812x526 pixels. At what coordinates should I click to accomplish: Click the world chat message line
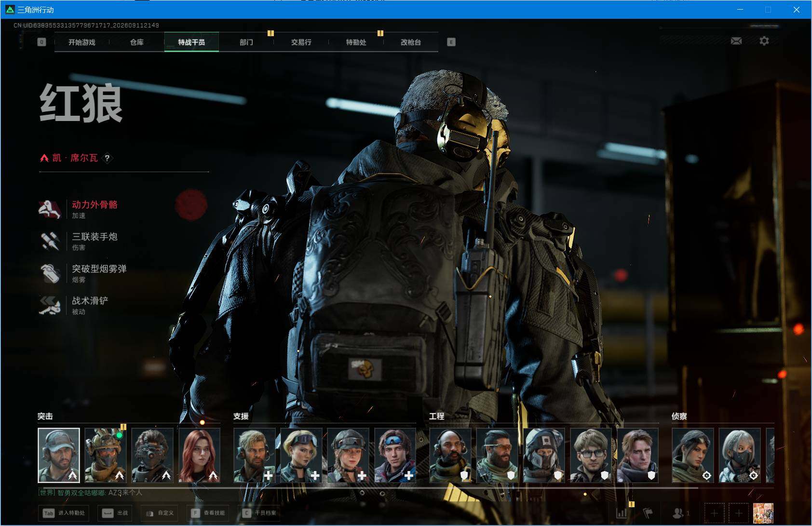click(90, 493)
